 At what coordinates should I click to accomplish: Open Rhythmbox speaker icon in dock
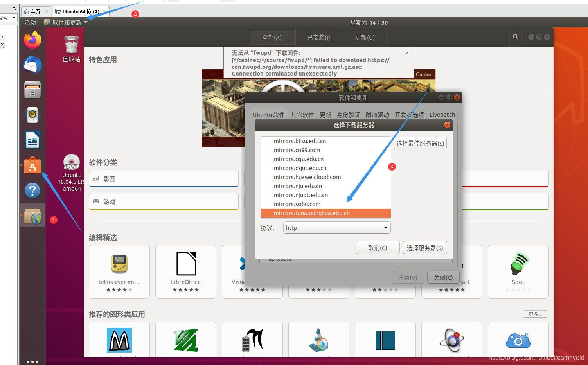click(32, 115)
